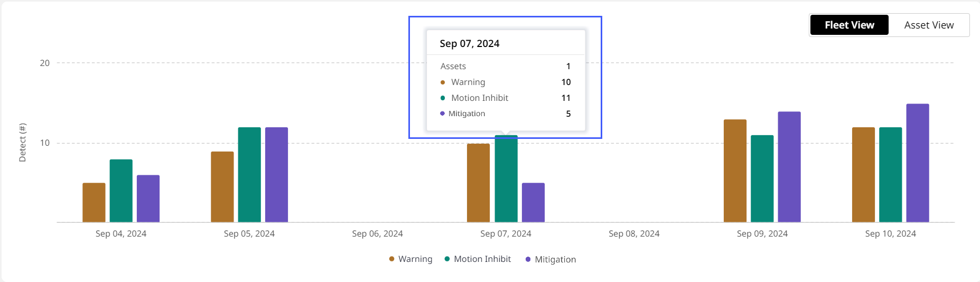Switch to Fleet View
The image size is (980, 282).
[x=849, y=25]
